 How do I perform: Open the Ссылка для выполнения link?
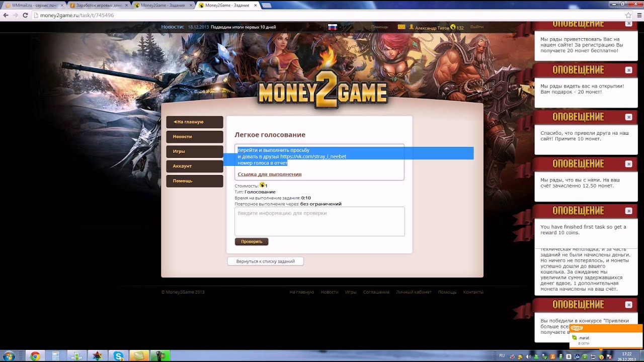(x=270, y=174)
